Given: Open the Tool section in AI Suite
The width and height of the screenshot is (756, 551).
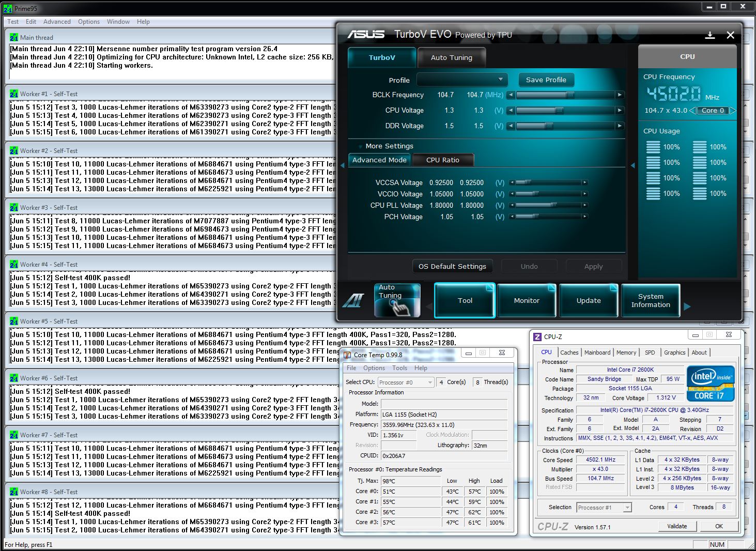Looking at the screenshot, I should (x=465, y=300).
